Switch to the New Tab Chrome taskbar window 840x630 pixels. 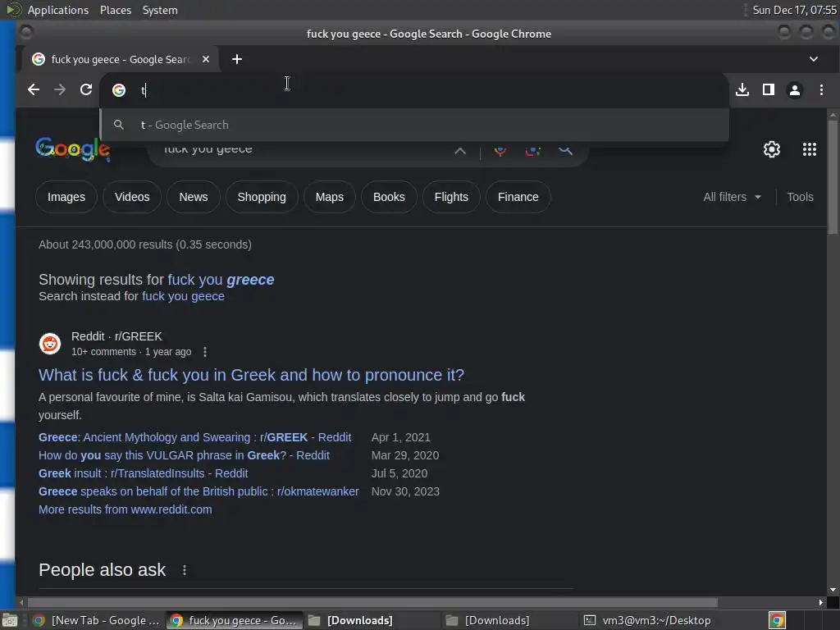tap(97, 620)
